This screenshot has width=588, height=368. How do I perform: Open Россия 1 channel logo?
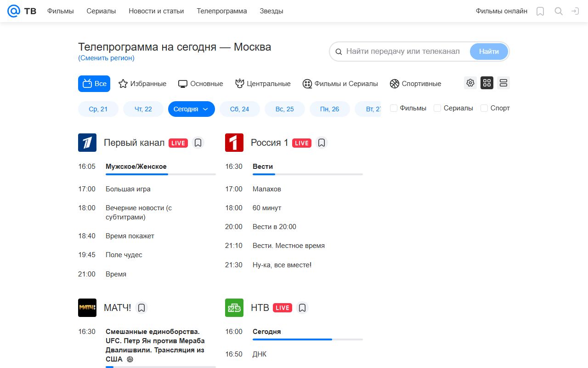pyautogui.click(x=234, y=143)
